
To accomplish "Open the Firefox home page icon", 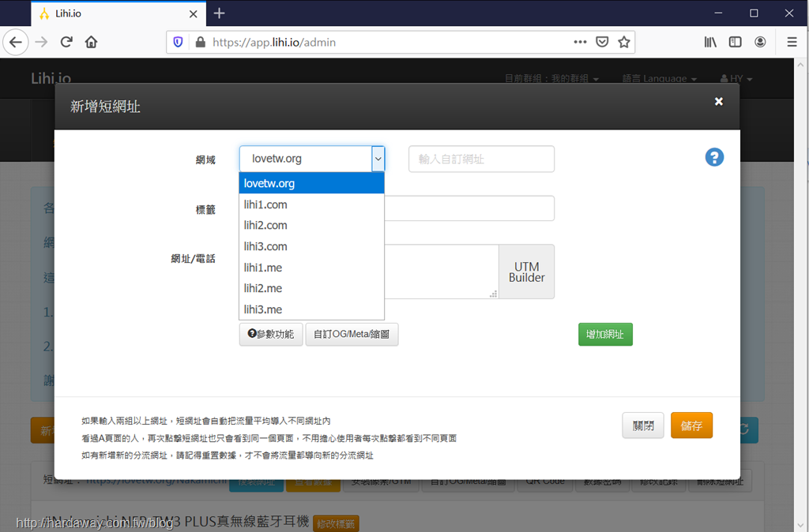I will point(92,43).
